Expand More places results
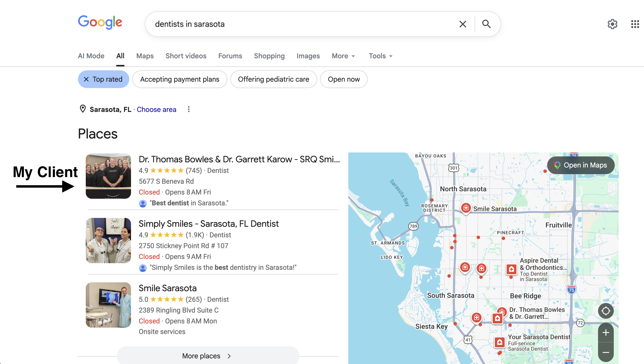Viewport: 644px width, 364px height. [x=206, y=356]
